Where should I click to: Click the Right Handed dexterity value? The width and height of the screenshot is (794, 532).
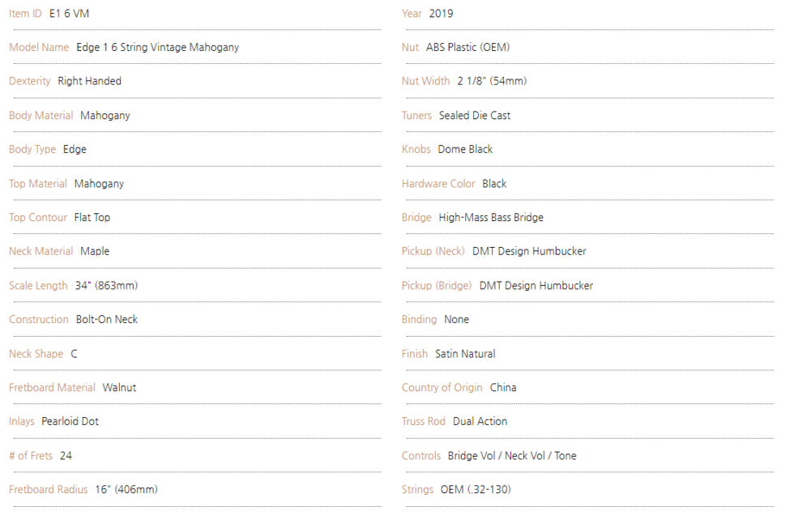pos(90,81)
